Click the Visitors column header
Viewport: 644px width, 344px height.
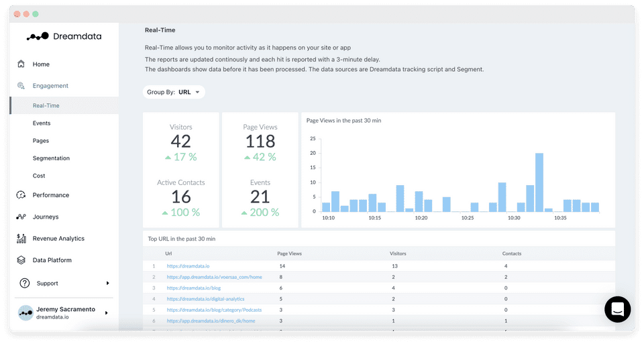[398, 253]
